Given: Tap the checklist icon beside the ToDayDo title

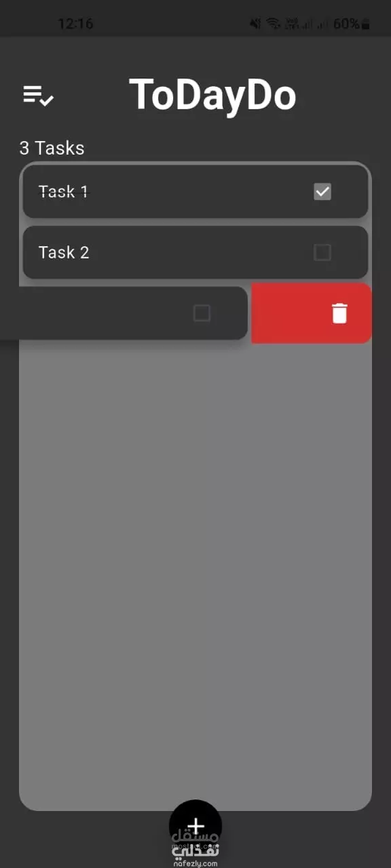Looking at the screenshot, I should [38, 96].
